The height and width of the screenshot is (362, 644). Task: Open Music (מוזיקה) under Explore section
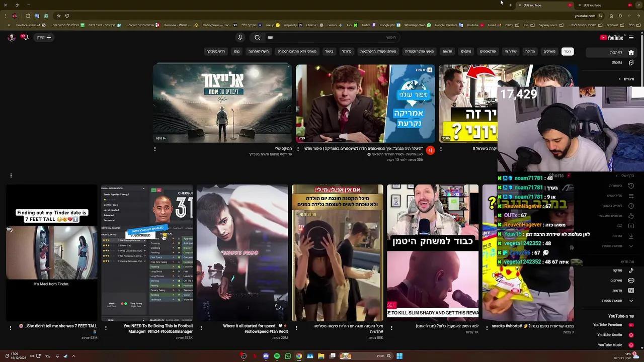623,270
